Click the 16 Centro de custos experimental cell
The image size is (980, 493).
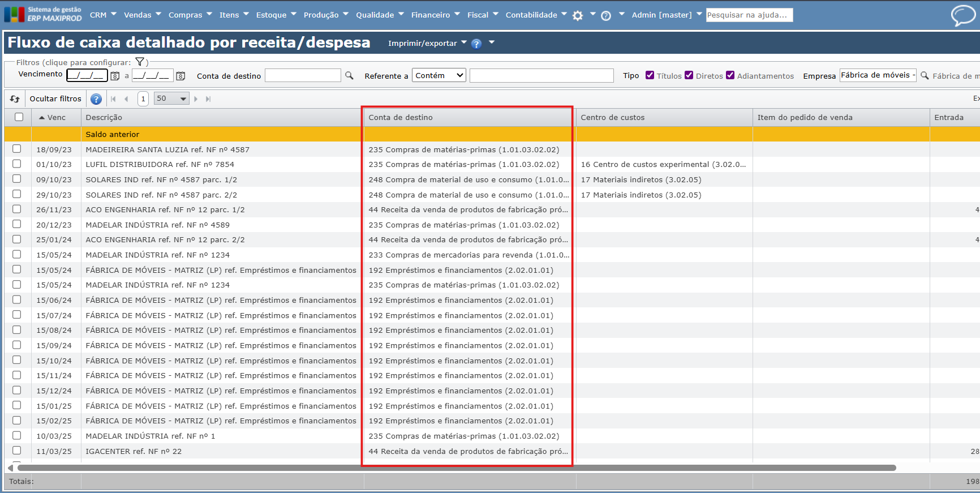(x=663, y=164)
